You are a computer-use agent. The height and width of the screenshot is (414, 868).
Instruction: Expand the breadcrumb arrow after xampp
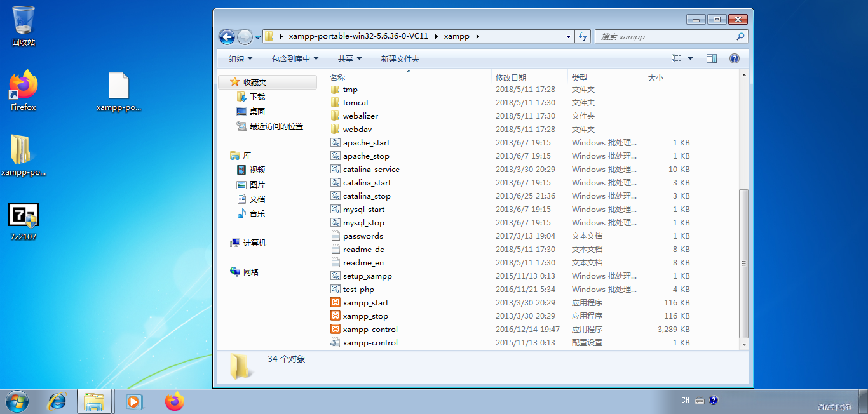pyautogui.click(x=477, y=37)
